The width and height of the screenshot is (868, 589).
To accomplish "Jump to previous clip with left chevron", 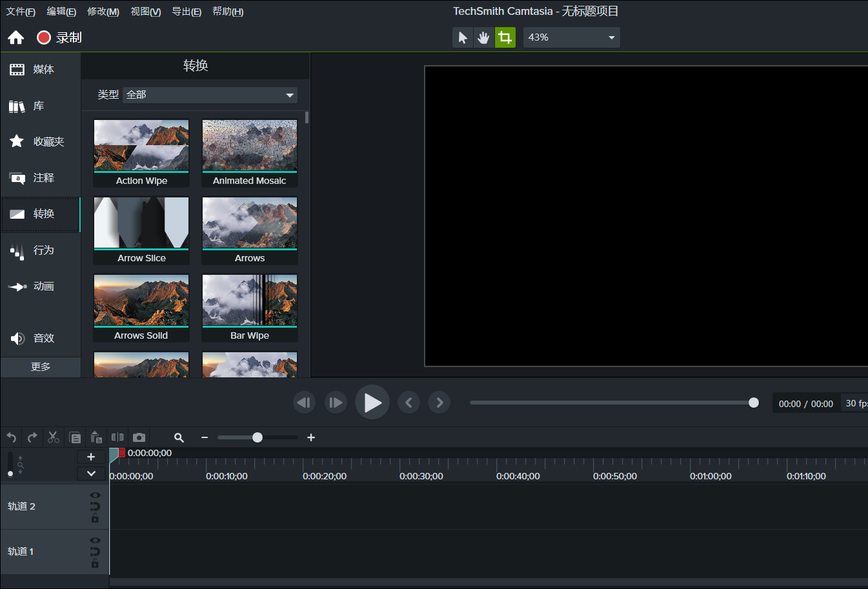I will tap(409, 403).
